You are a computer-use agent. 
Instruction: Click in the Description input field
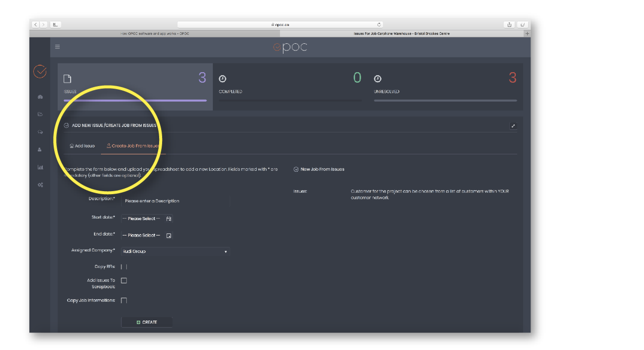coord(175,201)
